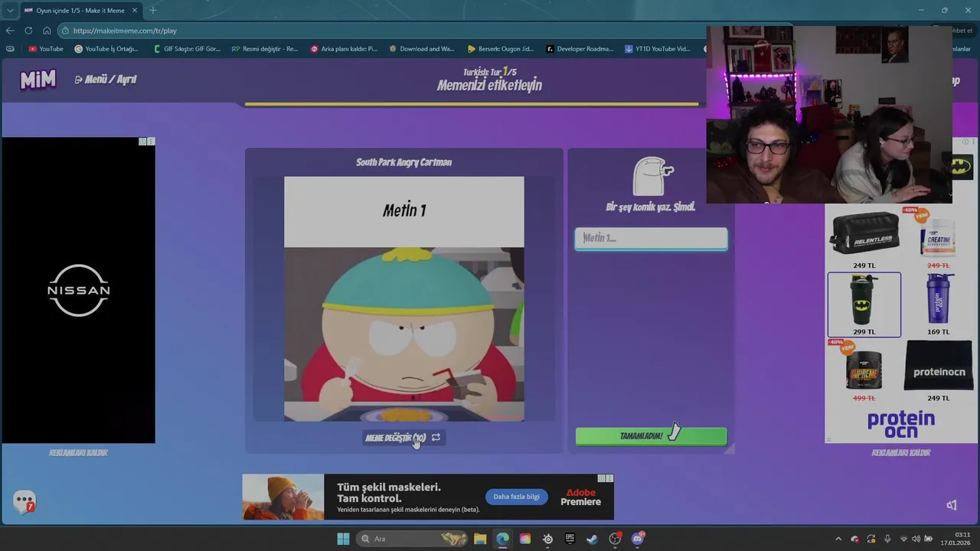980x551 pixels.
Task: Open the Wi-Fi network tray icon
Action: tap(904, 539)
